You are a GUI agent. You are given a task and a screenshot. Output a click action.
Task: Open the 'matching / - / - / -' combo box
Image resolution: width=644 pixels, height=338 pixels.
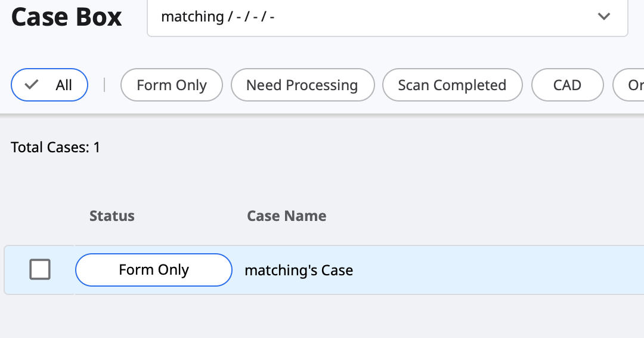pyautogui.click(x=388, y=17)
